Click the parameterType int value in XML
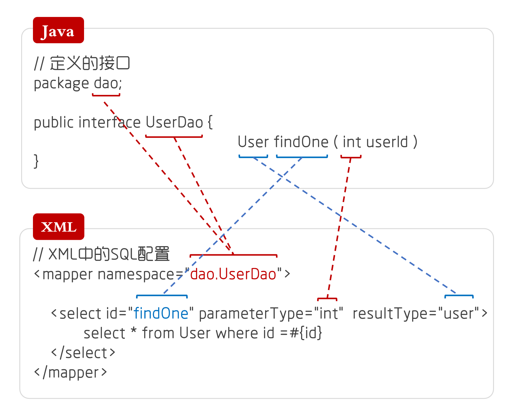 click(x=328, y=313)
